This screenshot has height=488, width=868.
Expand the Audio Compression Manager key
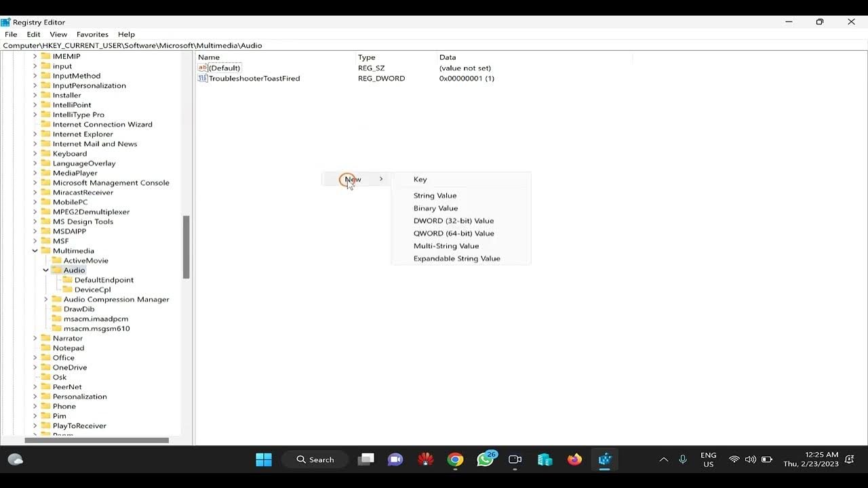tap(46, 300)
